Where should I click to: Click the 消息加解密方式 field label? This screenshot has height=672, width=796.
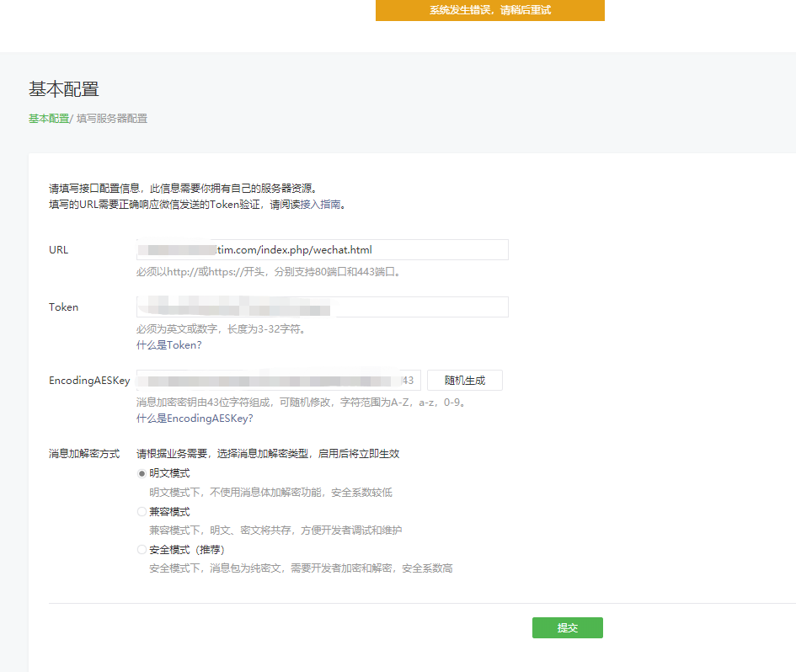click(x=84, y=454)
